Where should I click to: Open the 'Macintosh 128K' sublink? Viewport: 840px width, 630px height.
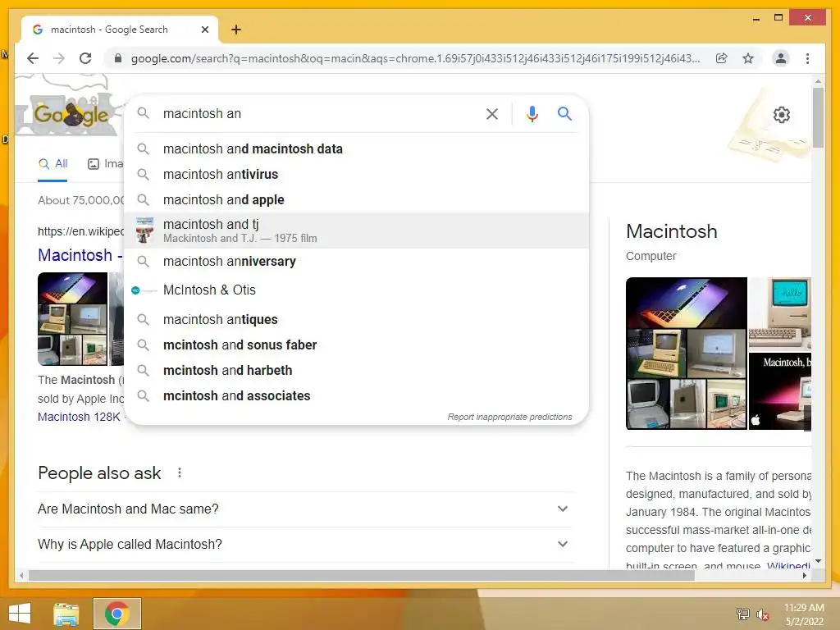coord(79,417)
